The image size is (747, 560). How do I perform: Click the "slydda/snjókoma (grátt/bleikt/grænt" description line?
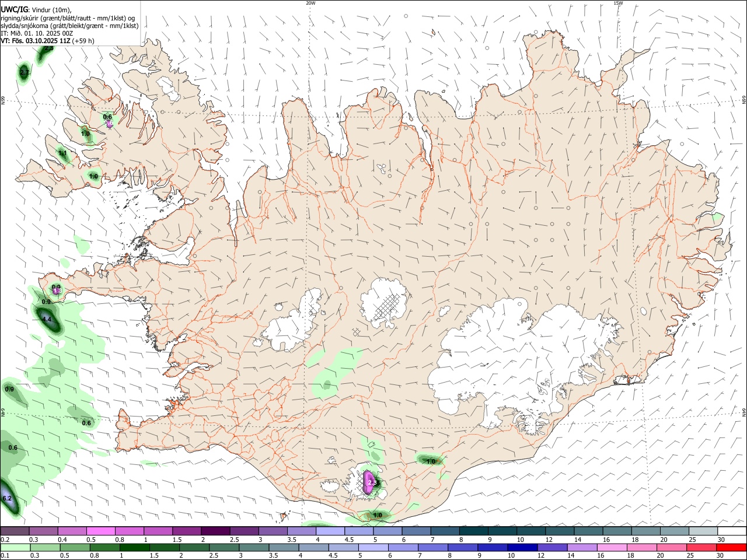click(x=69, y=26)
